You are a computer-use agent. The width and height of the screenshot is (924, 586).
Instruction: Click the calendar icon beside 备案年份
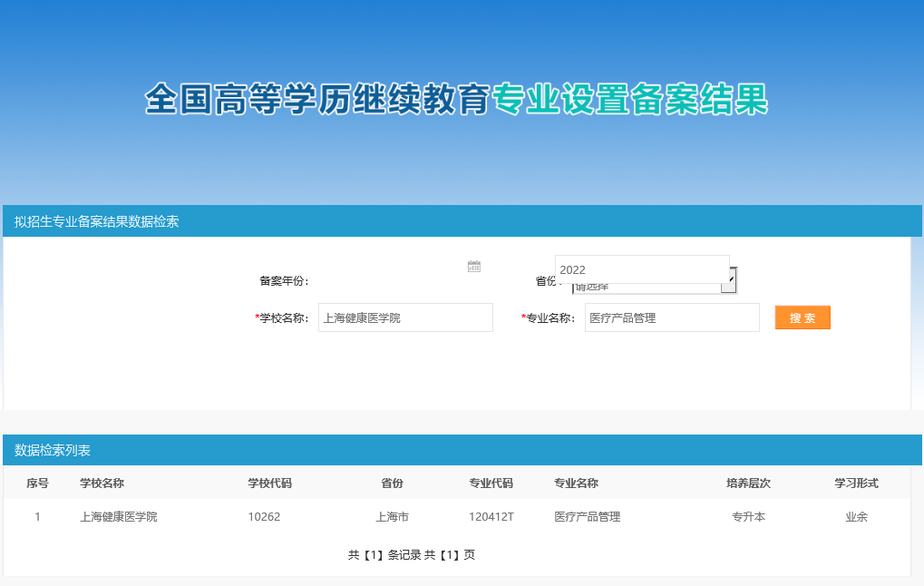(x=473, y=266)
